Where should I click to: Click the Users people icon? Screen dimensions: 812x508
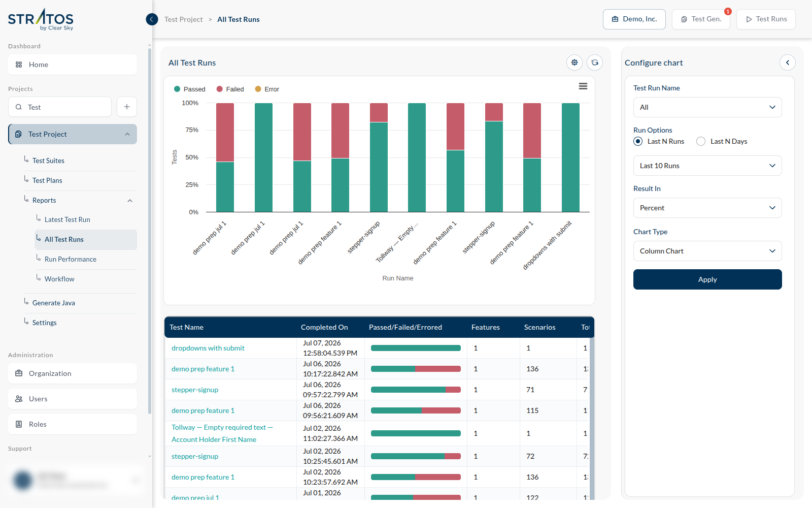(x=19, y=399)
